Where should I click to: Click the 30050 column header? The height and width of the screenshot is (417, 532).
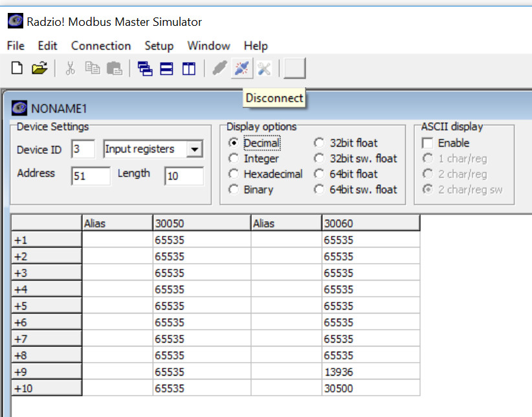tap(201, 223)
